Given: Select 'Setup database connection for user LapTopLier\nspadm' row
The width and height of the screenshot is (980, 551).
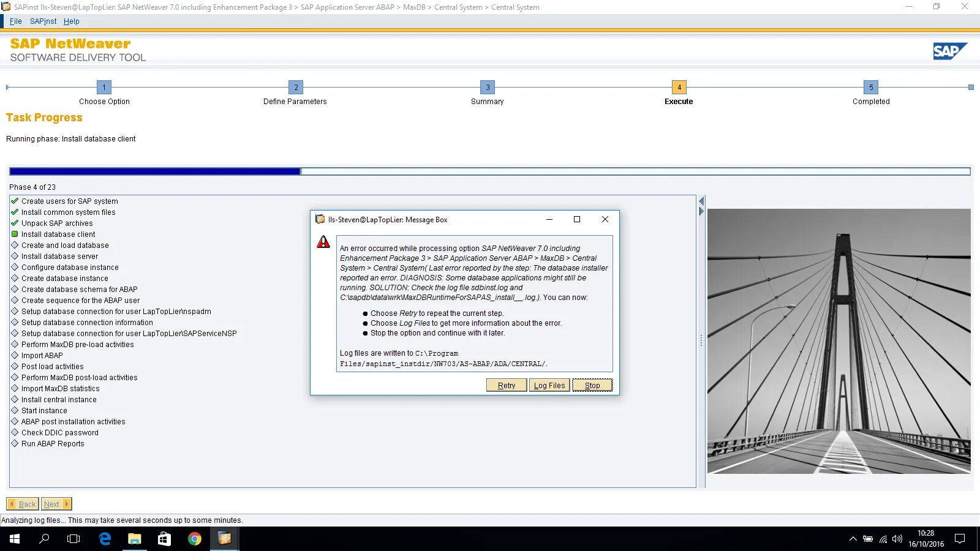Looking at the screenshot, I should click(116, 312).
